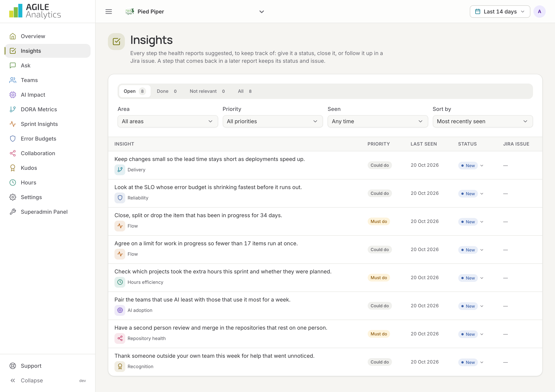Toggle the hamburger menu icon

pyautogui.click(x=108, y=12)
